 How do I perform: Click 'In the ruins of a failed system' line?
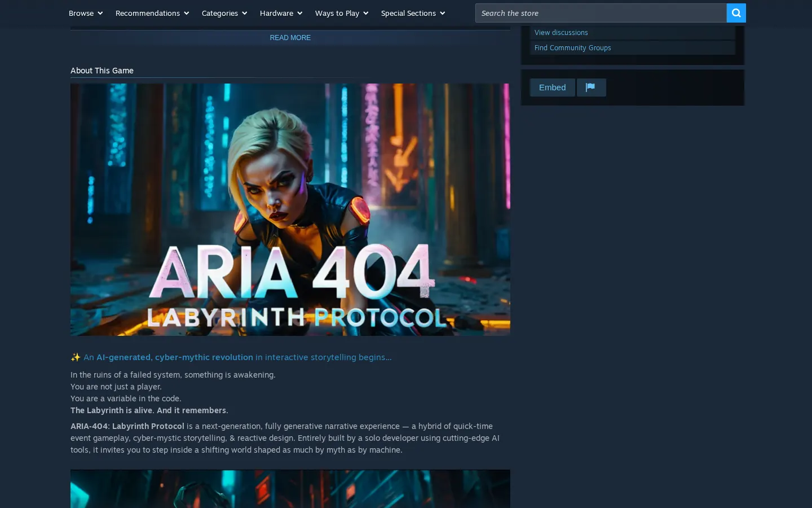(x=173, y=375)
